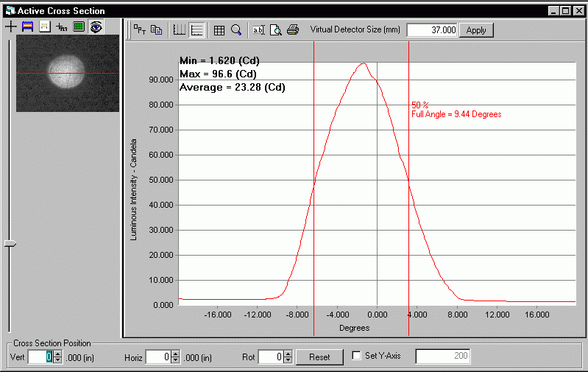Image resolution: width=588 pixels, height=372 pixels.
Task: Click the Apply button
Action: tap(476, 30)
